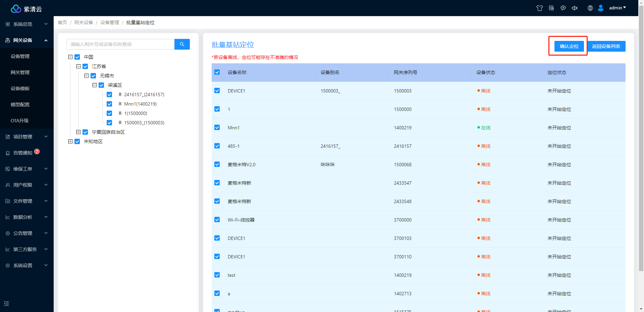This screenshot has height=312, width=644.
Task: Open the theme shirt icon in header
Action: coord(539,8)
